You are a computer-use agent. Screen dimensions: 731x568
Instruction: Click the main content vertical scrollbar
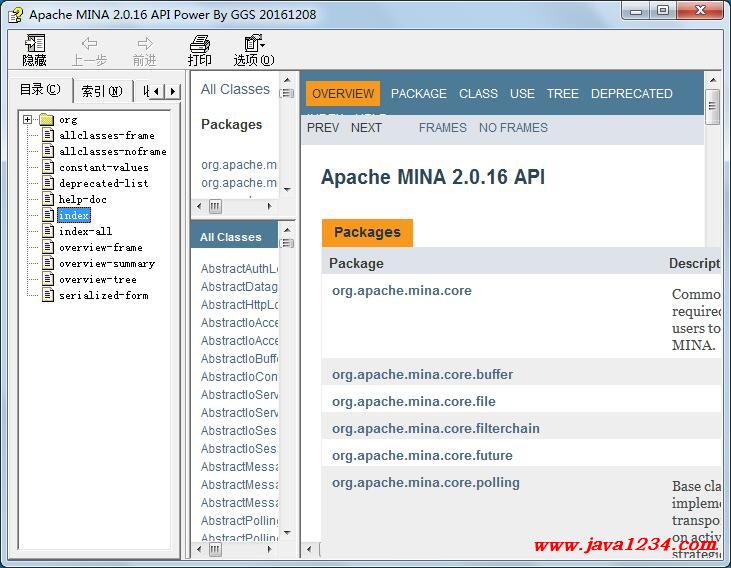pos(713,300)
